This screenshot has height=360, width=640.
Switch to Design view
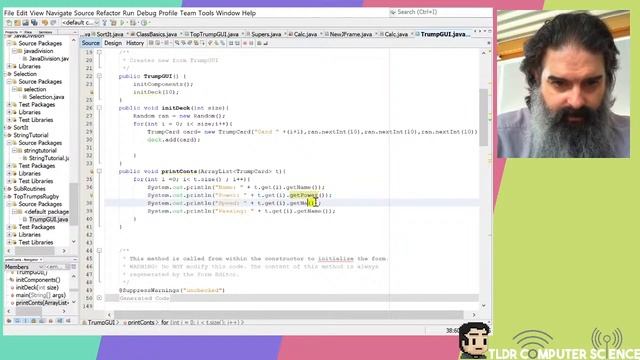point(113,43)
